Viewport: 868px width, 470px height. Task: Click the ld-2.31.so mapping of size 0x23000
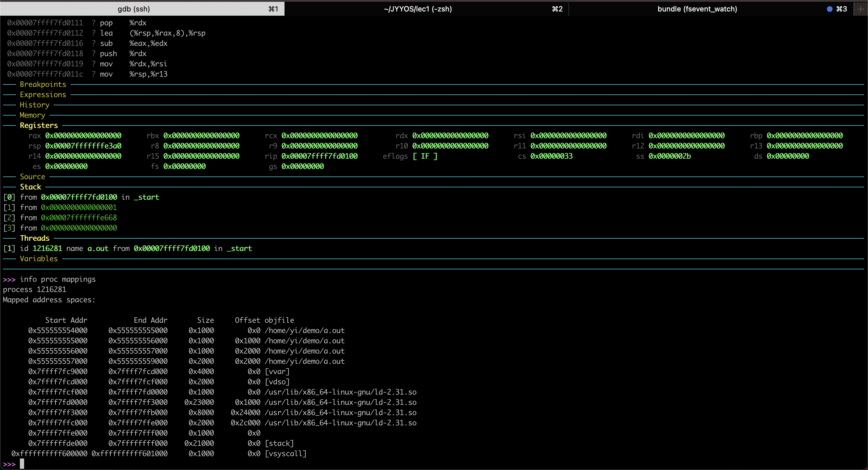coord(222,402)
